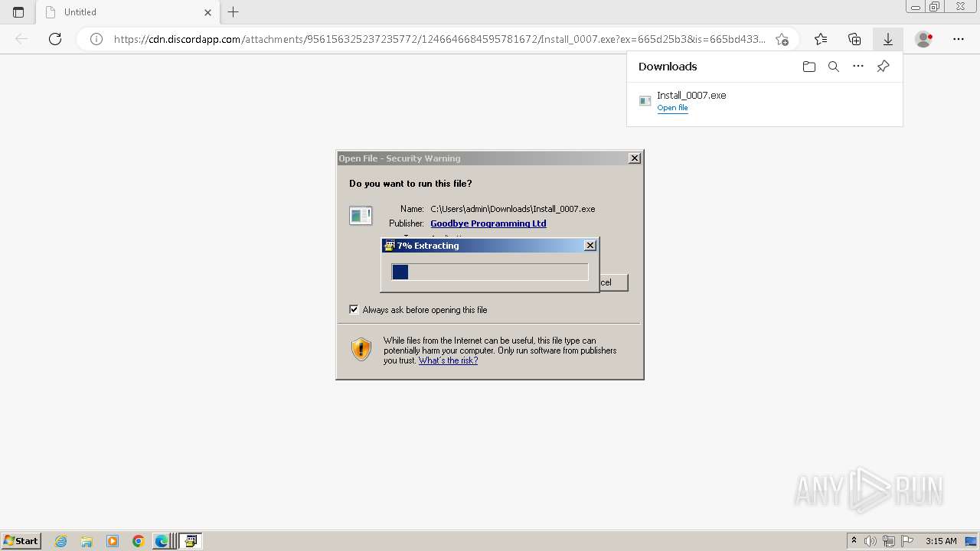This screenshot has height=551, width=980.
Task: Open more options in Downloads panel
Action: [x=858, y=67]
